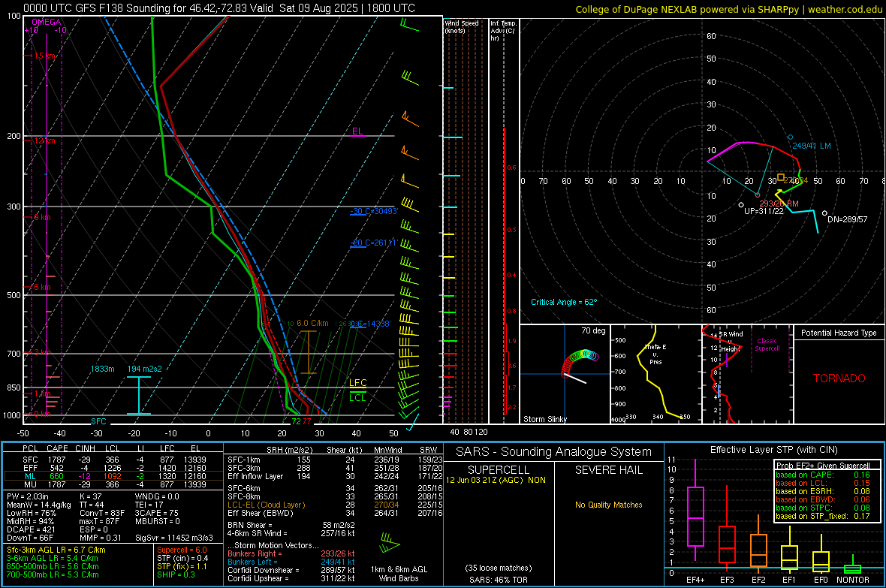Click the brown 6.0 C/km lapse rate bracket
The image size is (886, 588).
308,352
